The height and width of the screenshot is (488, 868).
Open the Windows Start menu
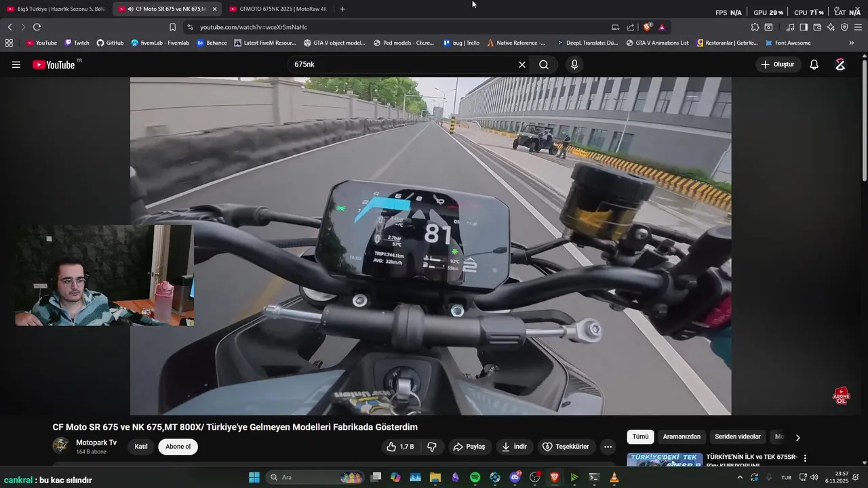254,477
